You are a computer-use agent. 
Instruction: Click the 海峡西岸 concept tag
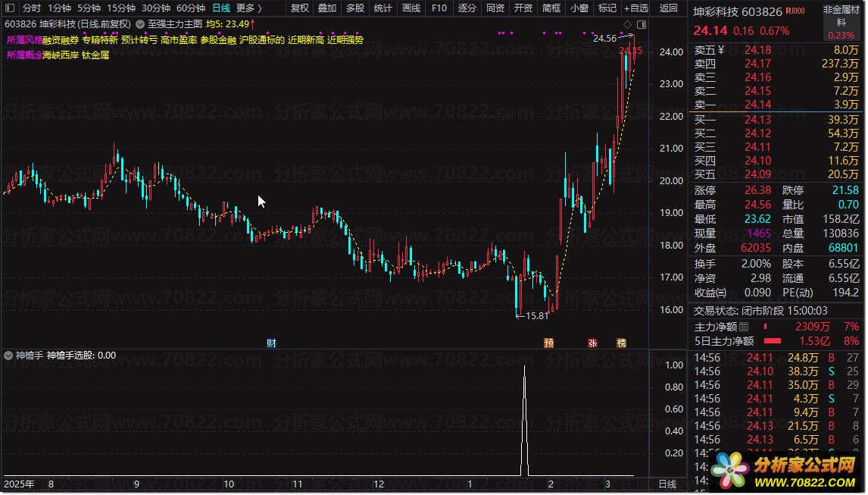point(61,55)
